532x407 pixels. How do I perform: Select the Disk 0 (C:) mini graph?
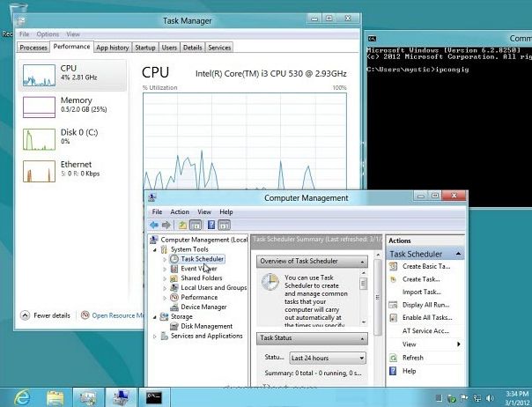39,139
